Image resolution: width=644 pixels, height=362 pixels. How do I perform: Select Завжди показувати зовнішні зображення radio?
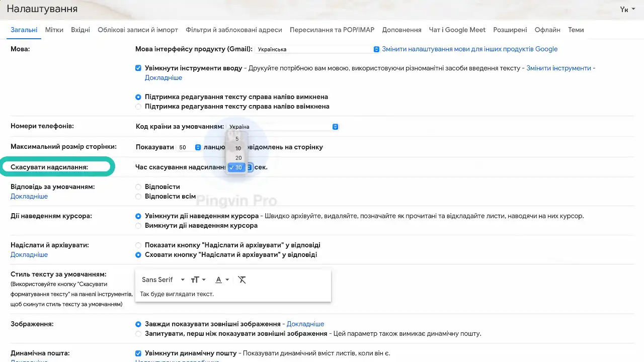(138, 324)
